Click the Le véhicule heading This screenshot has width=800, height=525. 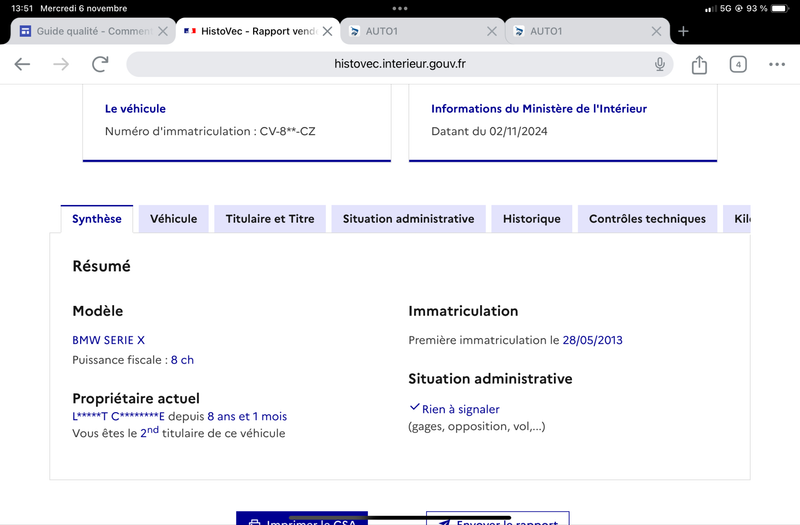[x=135, y=109]
